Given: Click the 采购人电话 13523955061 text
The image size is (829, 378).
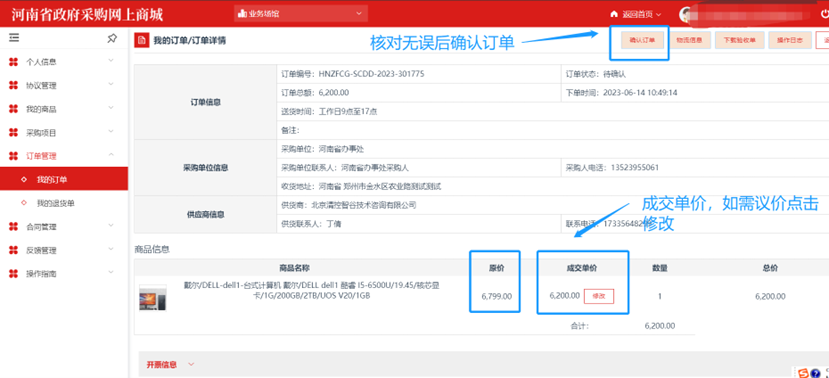Looking at the screenshot, I should [x=612, y=168].
